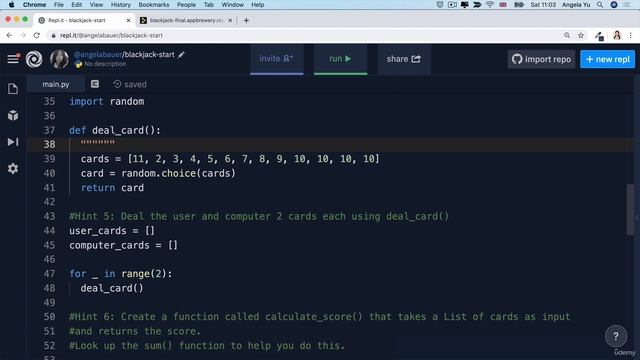
Task: Open the View menu
Action: point(96,4)
